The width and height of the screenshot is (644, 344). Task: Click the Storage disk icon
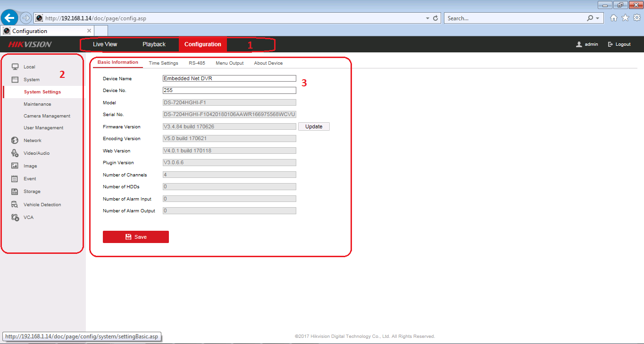15,191
